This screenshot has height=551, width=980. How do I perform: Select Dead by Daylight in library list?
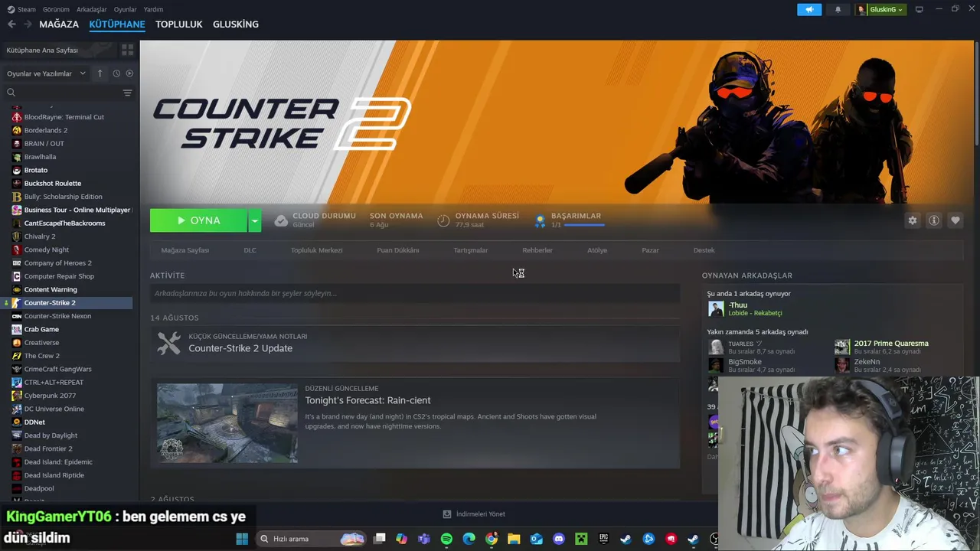pyautogui.click(x=51, y=435)
